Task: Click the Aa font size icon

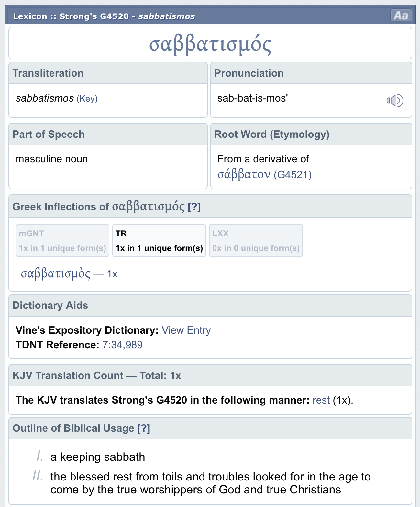Action: pos(401,15)
